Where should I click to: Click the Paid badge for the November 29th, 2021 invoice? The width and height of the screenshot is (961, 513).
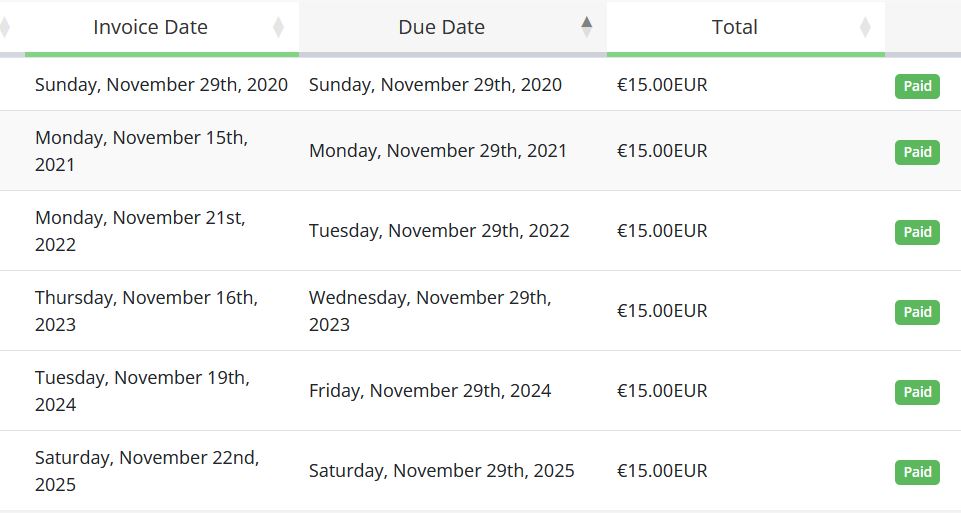(x=917, y=152)
